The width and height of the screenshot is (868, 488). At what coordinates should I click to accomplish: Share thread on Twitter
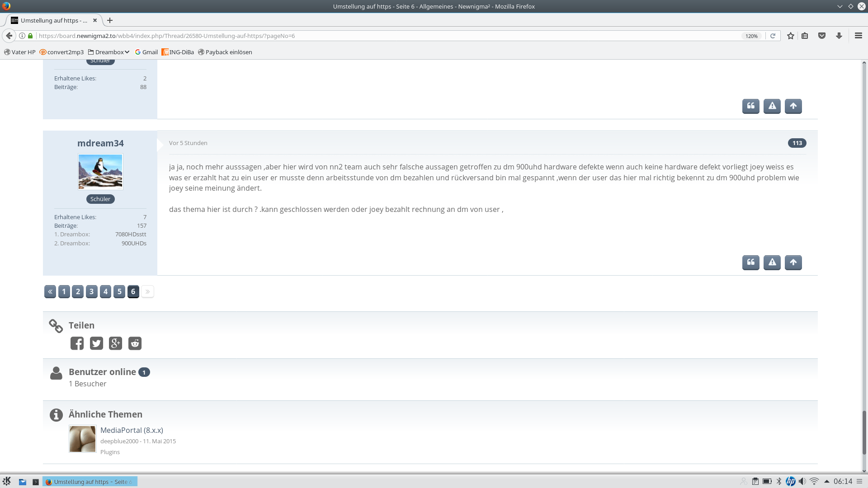96,343
